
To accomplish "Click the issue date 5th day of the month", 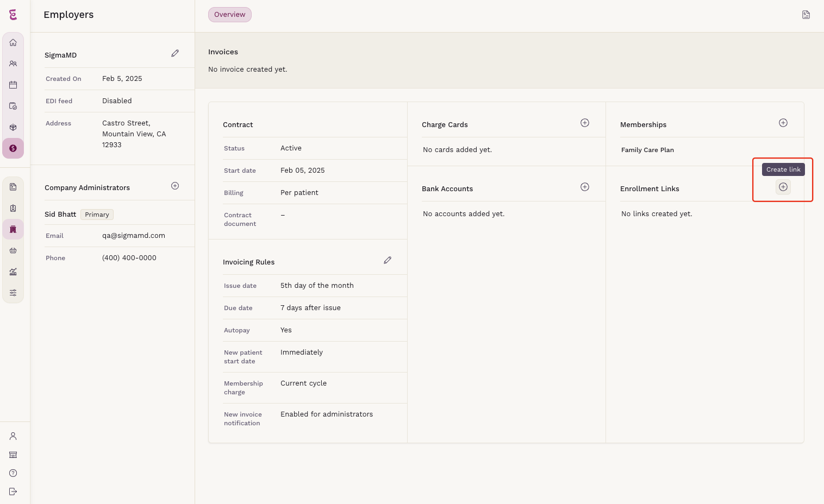I will [x=317, y=286].
